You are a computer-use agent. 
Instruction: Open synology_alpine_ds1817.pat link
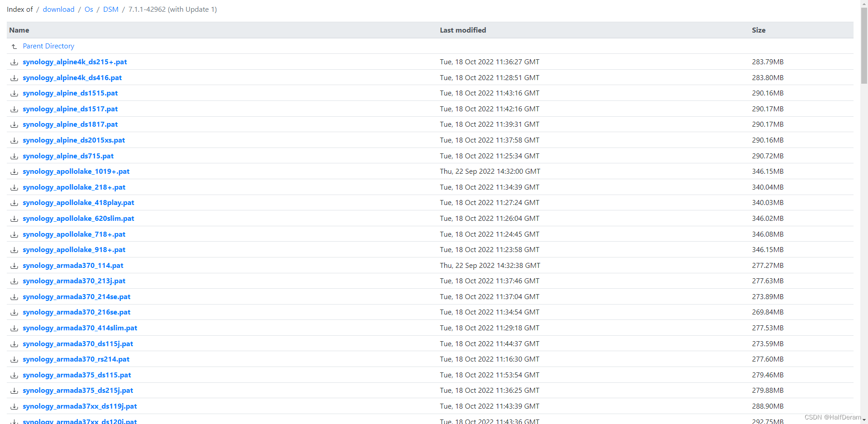point(70,124)
